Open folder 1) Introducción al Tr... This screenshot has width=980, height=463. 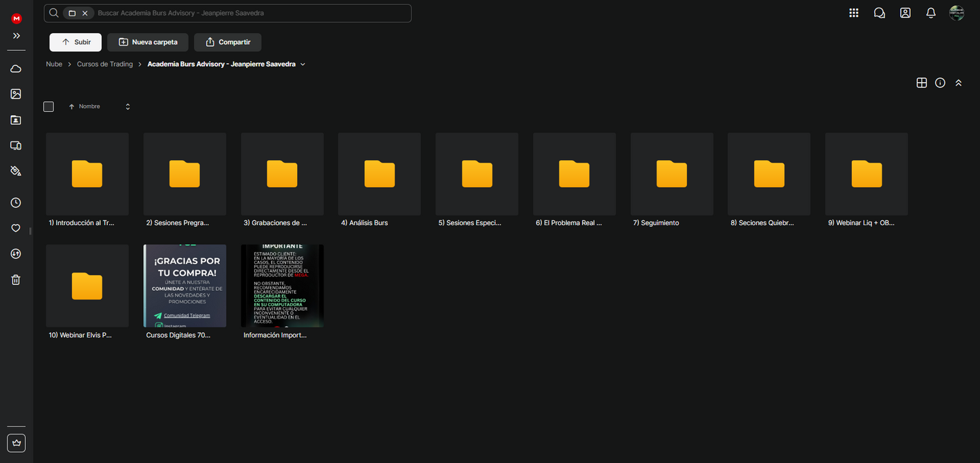point(87,174)
